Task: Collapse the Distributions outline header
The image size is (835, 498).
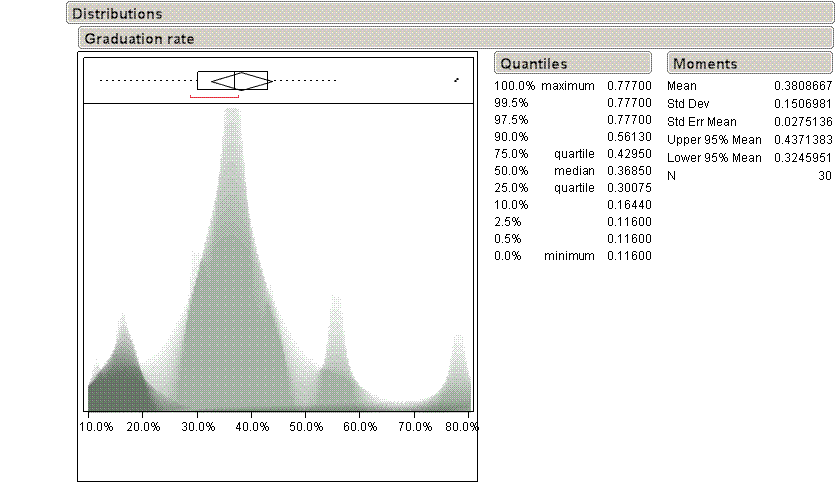Action: [117, 14]
